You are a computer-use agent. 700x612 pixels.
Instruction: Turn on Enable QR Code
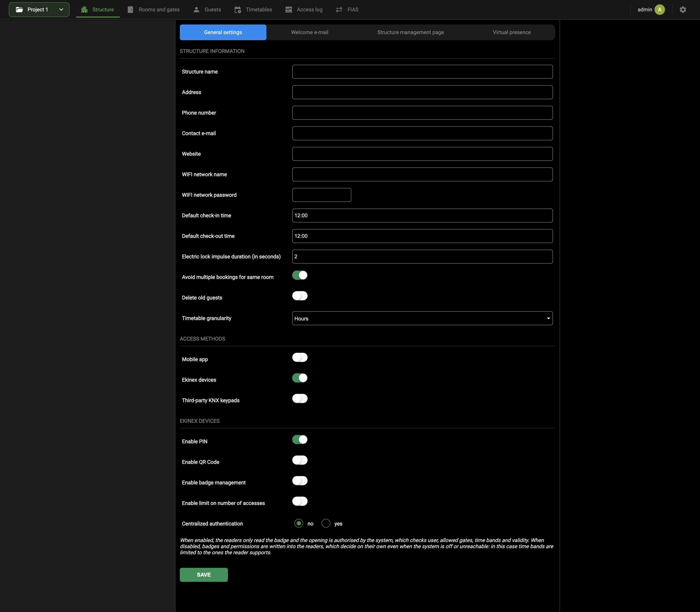click(x=300, y=460)
